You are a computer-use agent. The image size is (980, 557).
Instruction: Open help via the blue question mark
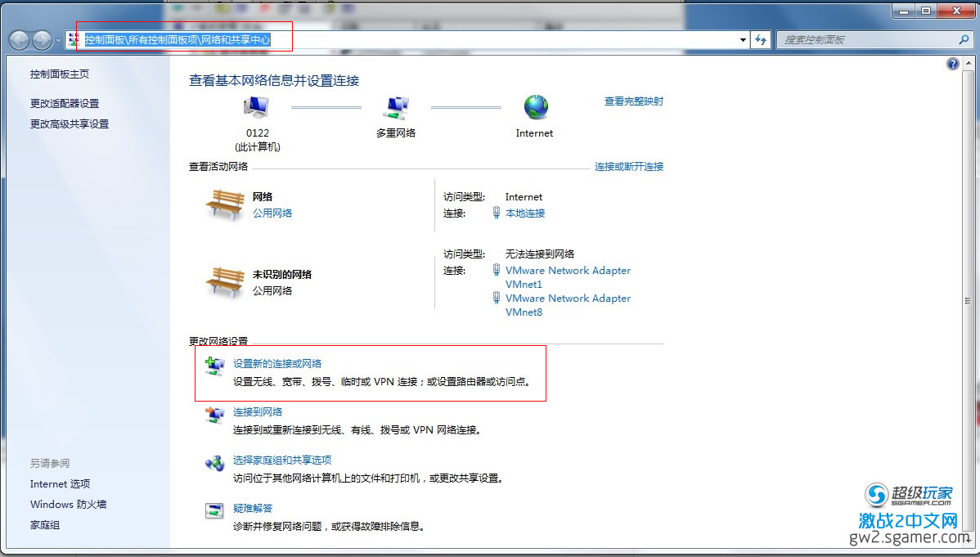click(952, 64)
